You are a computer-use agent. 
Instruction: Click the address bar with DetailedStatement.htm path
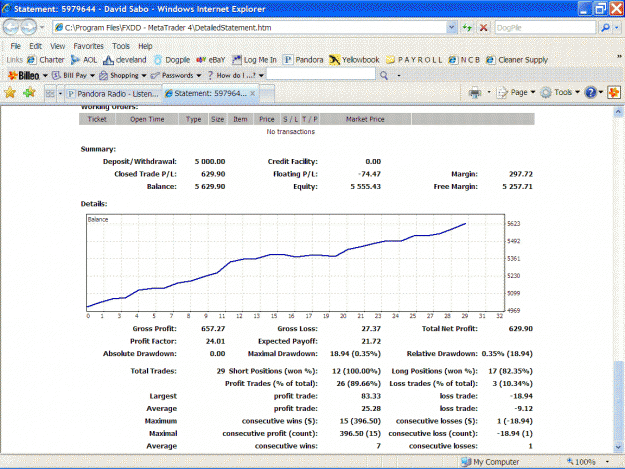(250, 27)
